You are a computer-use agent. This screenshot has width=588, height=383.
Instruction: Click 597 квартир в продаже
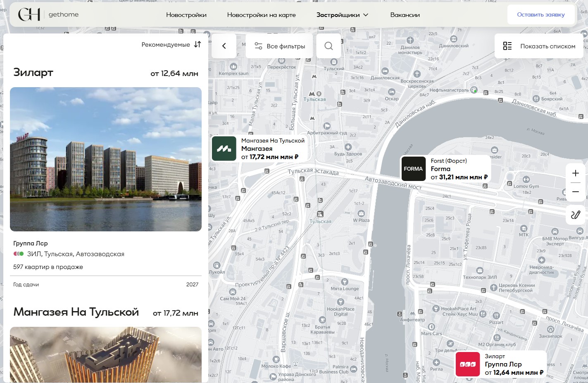pos(48,267)
